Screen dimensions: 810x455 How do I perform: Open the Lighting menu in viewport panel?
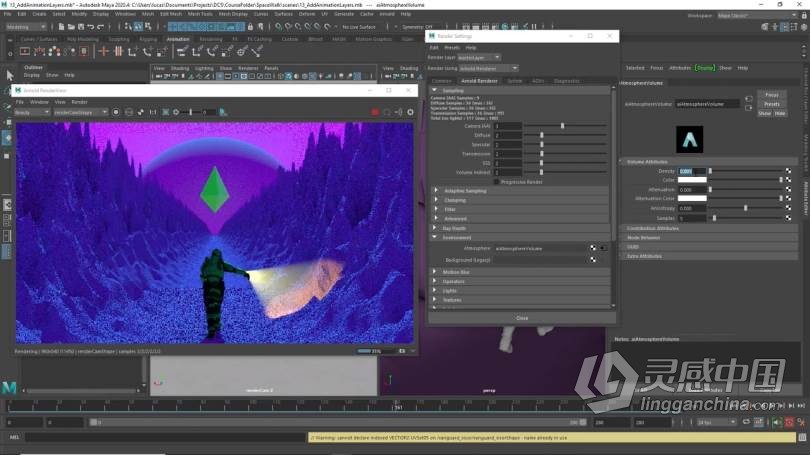(204, 68)
